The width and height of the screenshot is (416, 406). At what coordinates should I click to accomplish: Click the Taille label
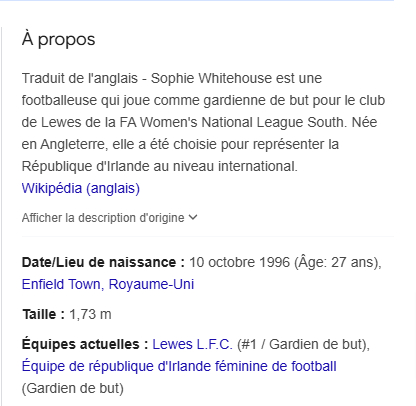[x=43, y=314]
